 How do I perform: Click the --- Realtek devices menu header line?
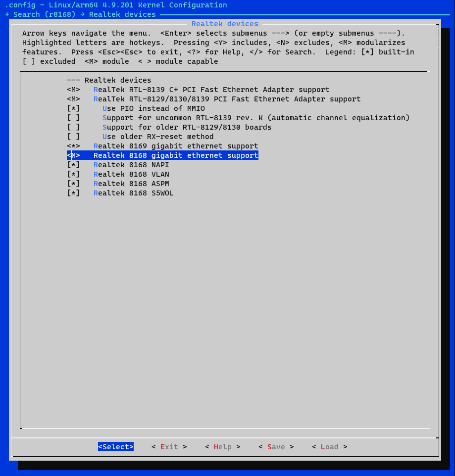pyautogui.click(x=109, y=80)
